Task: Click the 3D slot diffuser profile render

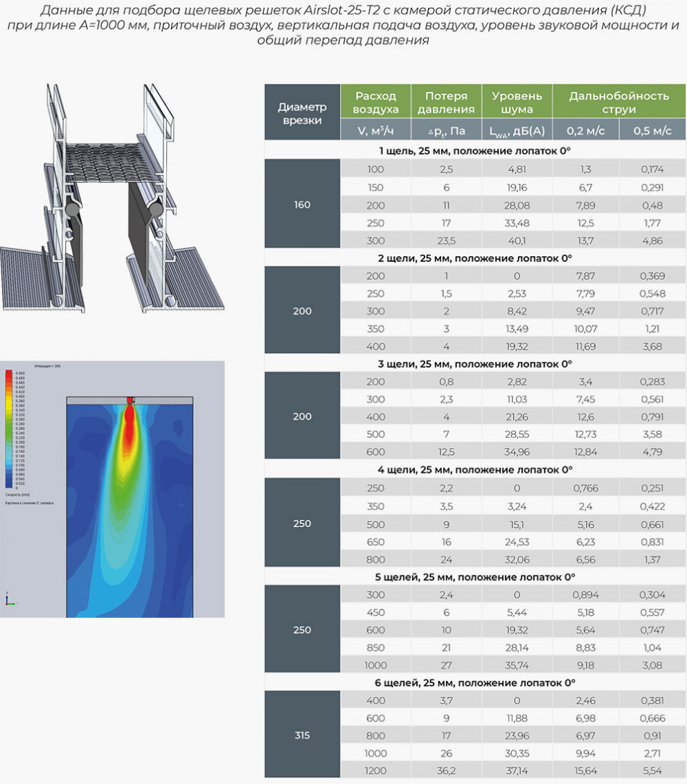Action: (112, 198)
